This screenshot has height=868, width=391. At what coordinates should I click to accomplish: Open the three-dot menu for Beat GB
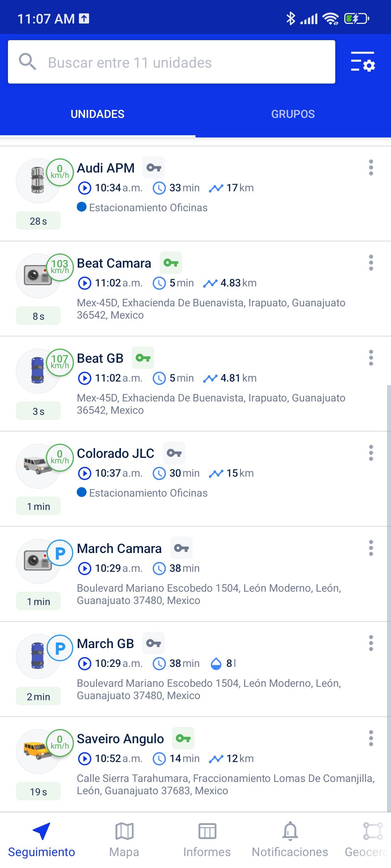coord(371,358)
